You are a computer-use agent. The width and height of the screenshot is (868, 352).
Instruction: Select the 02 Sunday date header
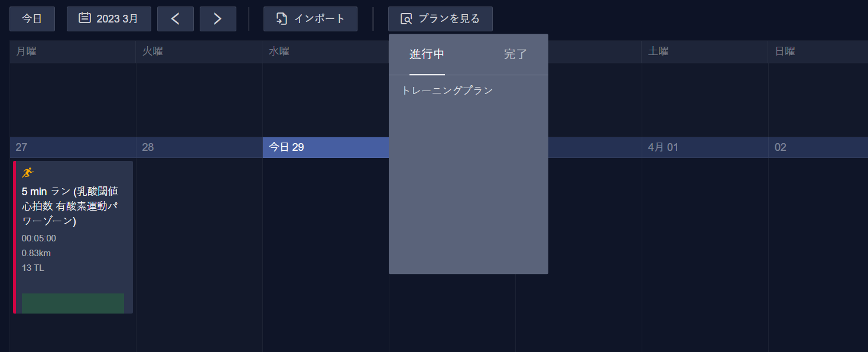tap(818, 147)
